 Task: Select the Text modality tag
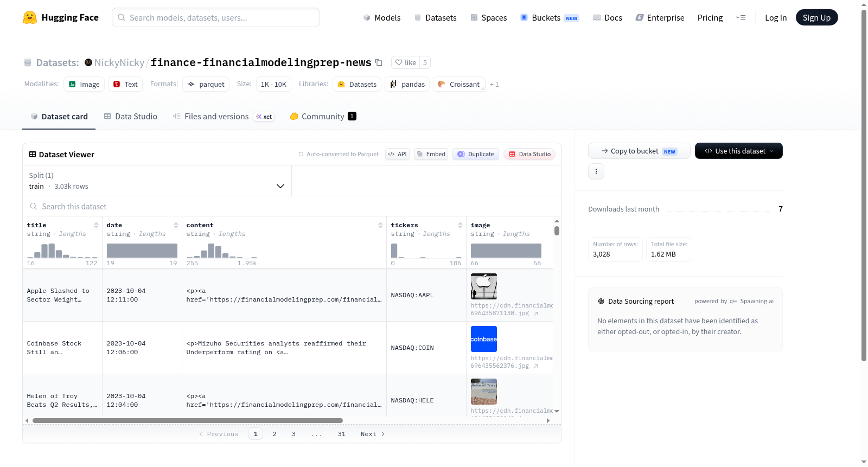[125, 84]
